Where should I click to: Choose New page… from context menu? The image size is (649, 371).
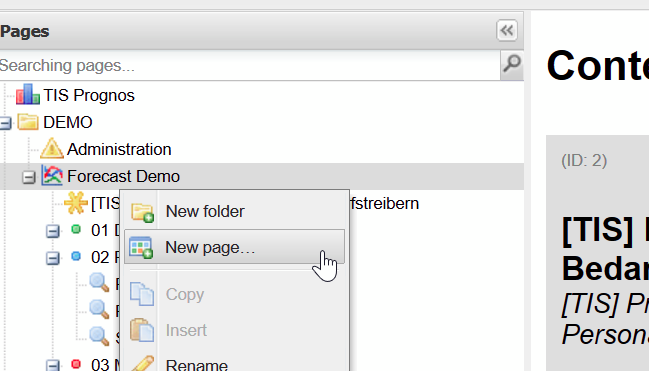click(x=234, y=247)
